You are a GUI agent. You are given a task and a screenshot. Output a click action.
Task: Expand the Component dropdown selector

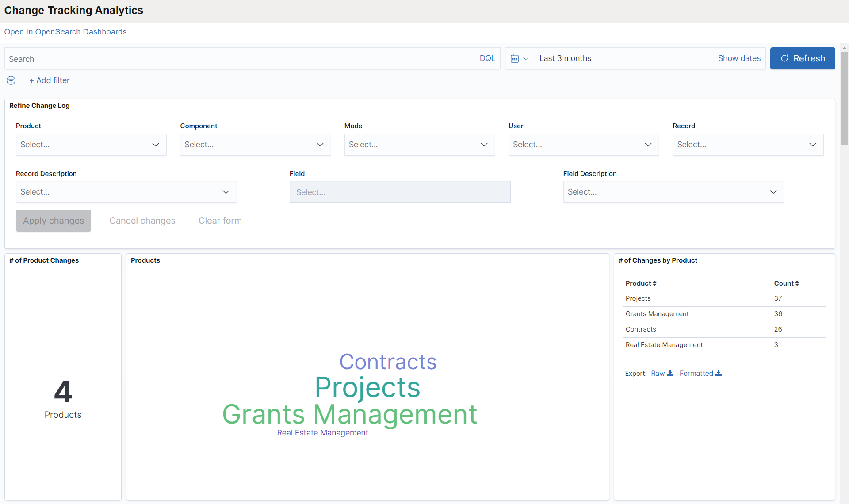point(255,144)
